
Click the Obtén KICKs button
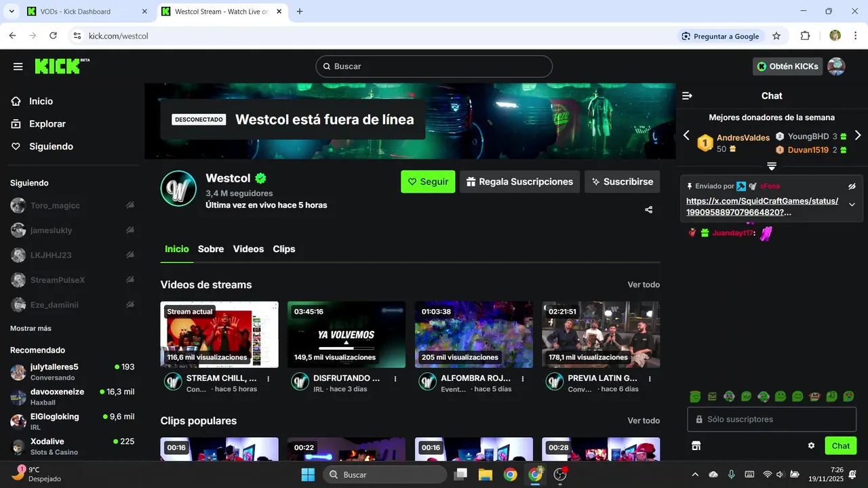[787, 66]
